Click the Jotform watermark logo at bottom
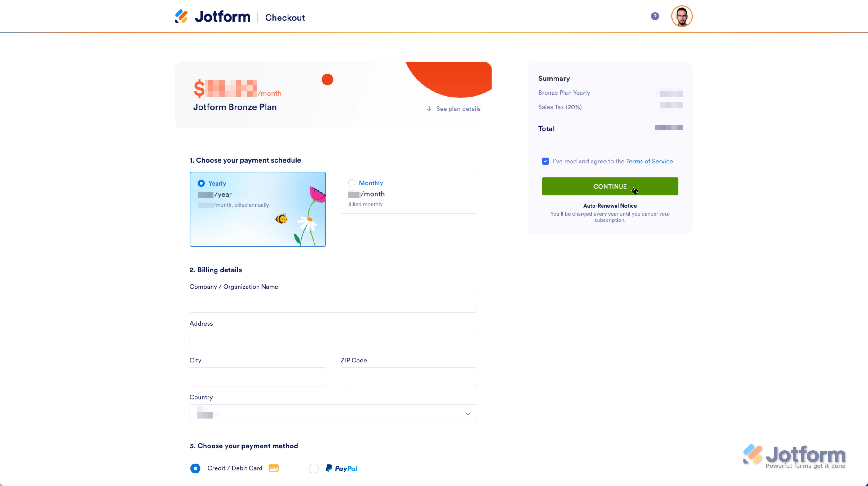This screenshot has width=868, height=486. (x=794, y=456)
